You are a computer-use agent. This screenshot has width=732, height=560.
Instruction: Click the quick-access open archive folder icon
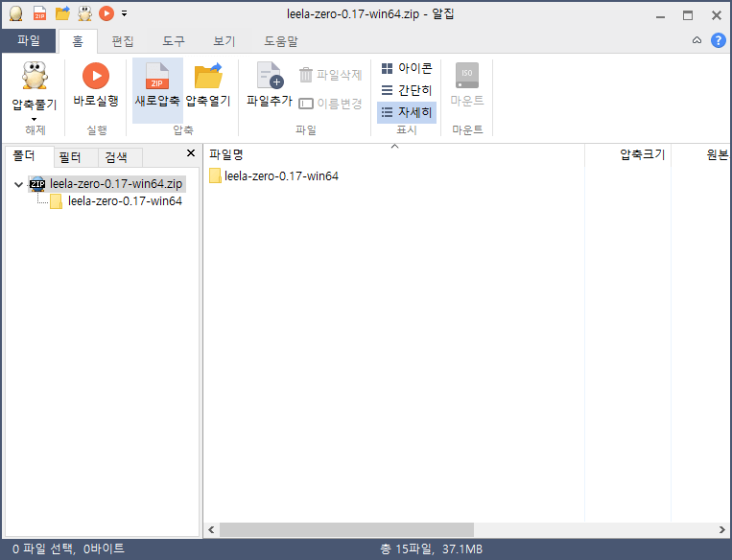tap(62, 13)
